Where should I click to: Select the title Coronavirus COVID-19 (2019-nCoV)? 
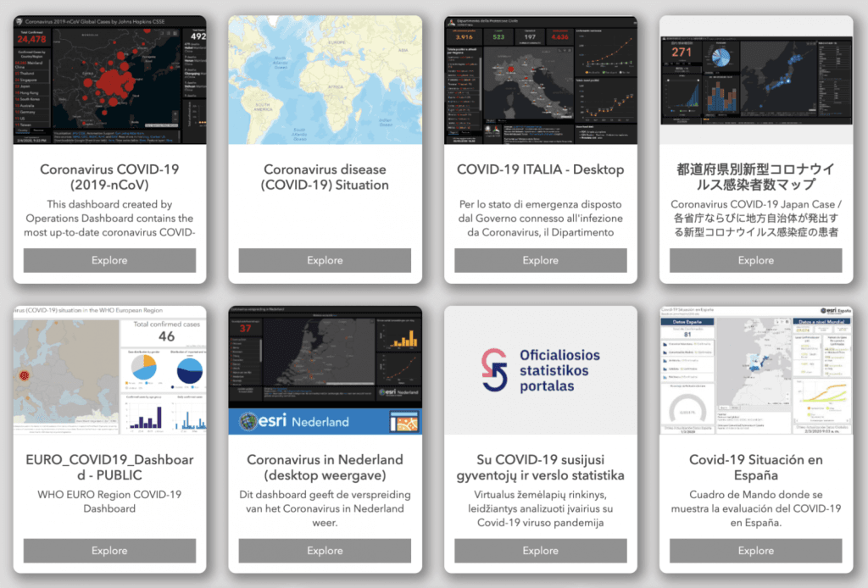[x=109, y=177]
